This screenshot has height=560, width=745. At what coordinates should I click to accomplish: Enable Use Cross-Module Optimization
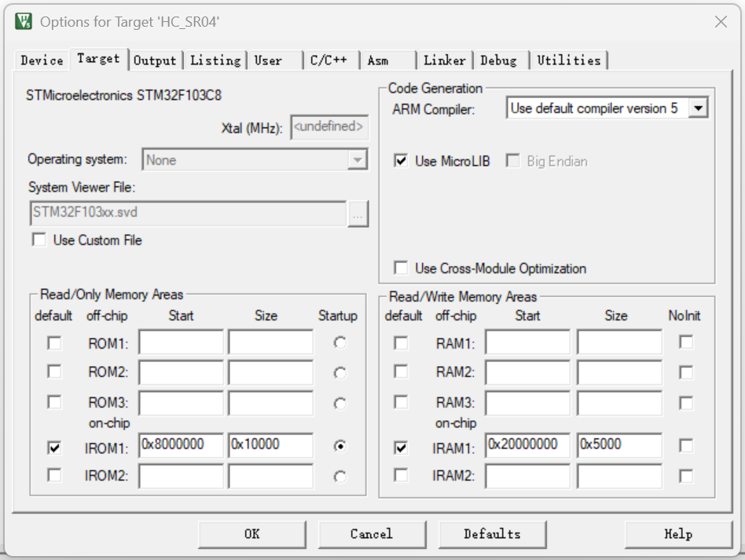(x=401, y=268)
